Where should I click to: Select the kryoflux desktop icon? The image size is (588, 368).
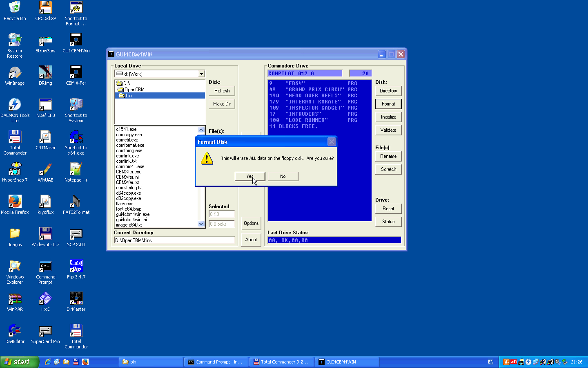[45, 205]
